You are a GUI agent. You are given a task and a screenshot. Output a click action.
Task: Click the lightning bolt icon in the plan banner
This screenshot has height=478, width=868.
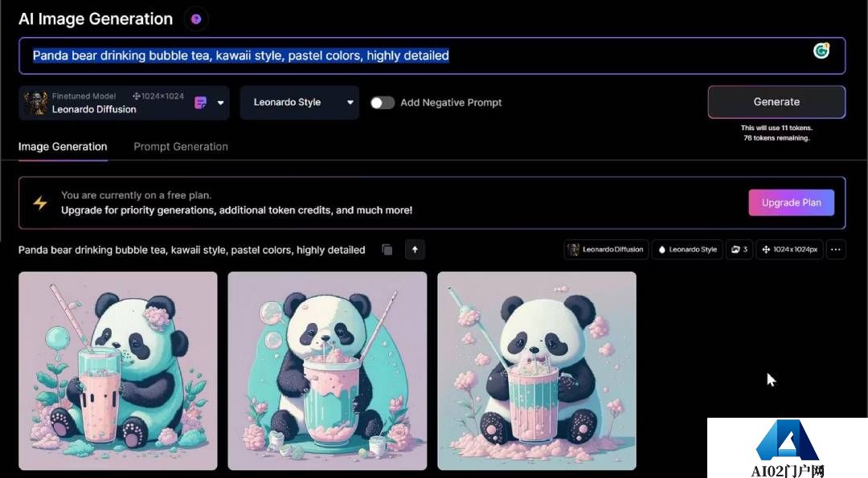click(39, 202)
